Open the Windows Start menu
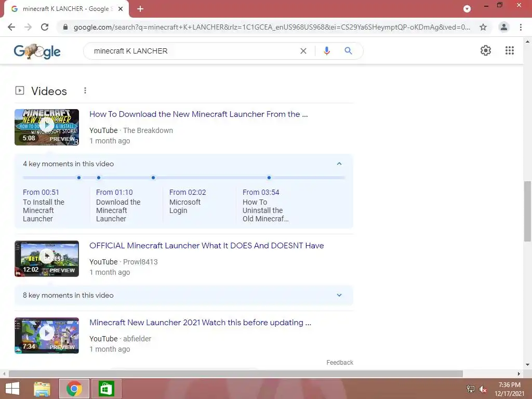This screenshot has width=532, height=399. tap(12, 389)
